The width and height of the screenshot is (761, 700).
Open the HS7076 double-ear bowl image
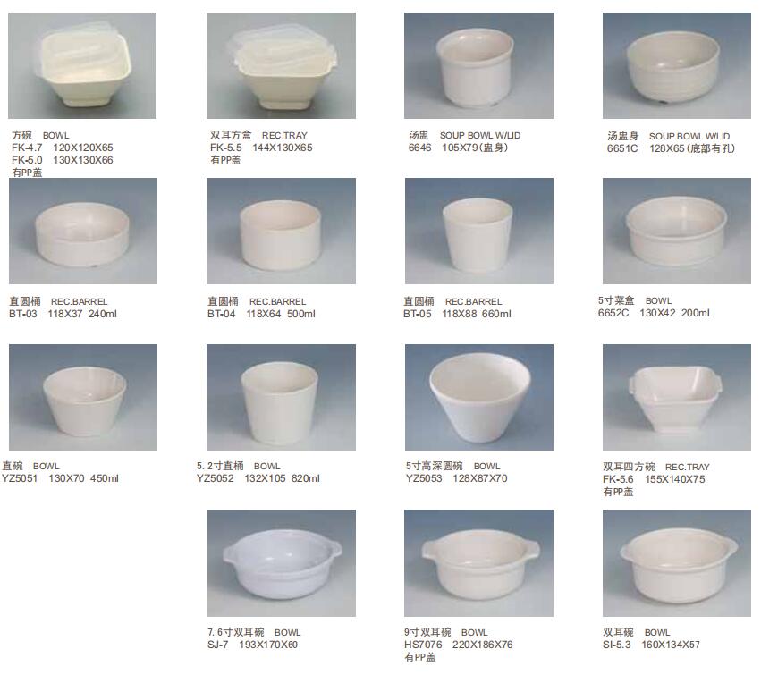[x=478, y=563]
